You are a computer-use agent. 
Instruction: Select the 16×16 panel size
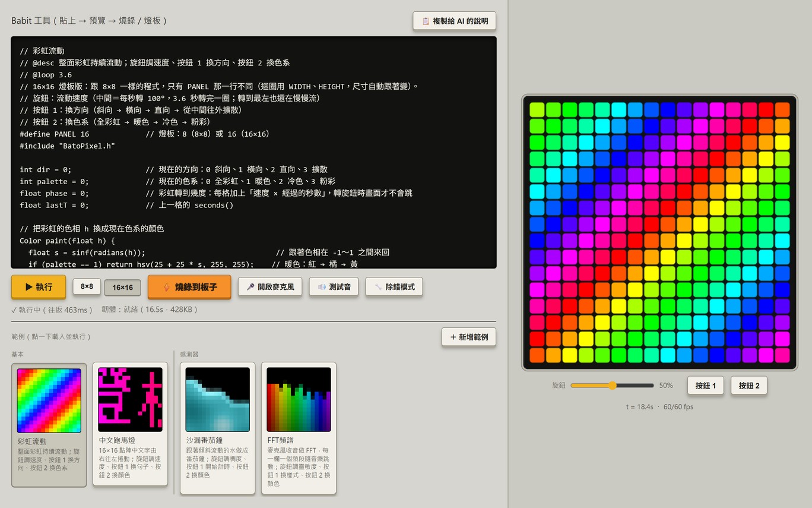pos(122,288)
